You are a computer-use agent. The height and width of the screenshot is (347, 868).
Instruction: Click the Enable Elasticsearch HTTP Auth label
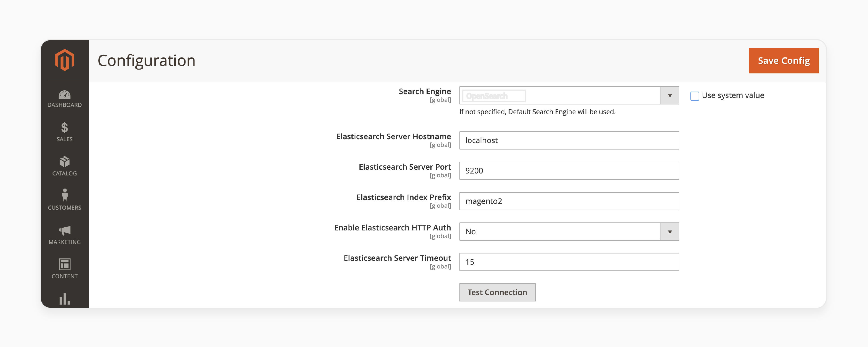click(392, 227)
